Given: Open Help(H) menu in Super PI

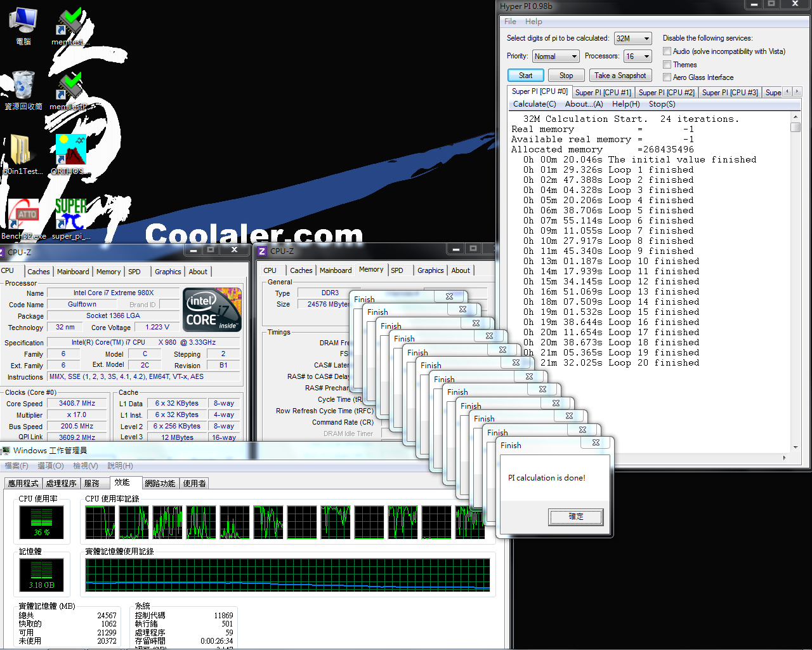Looking at the screenshot, I should [x=625, y=104].
